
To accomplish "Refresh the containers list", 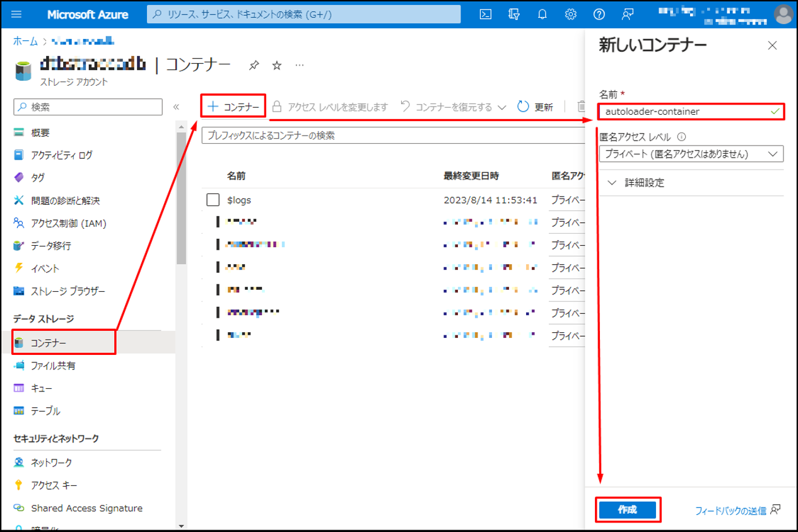I will click(x=535, y=107).
